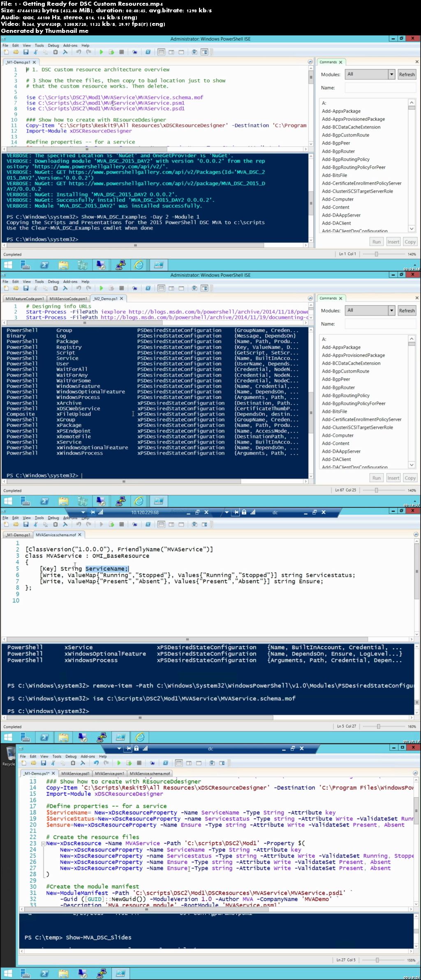Image resolution: width=421 pixels, height=980 pixels.
Task: Click Save icon in third ISE window (schema.mof)
Action: pyautogui.click(x=25, y=525)
